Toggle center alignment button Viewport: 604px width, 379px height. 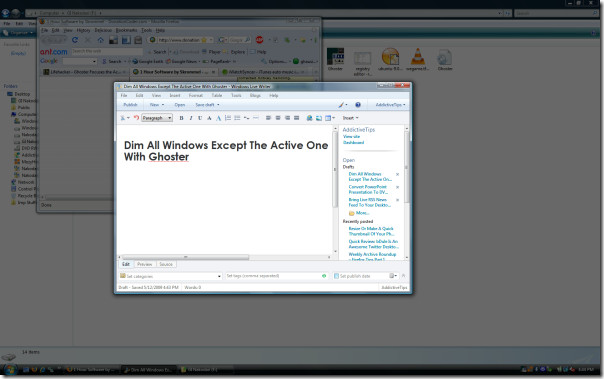point(278,118)
